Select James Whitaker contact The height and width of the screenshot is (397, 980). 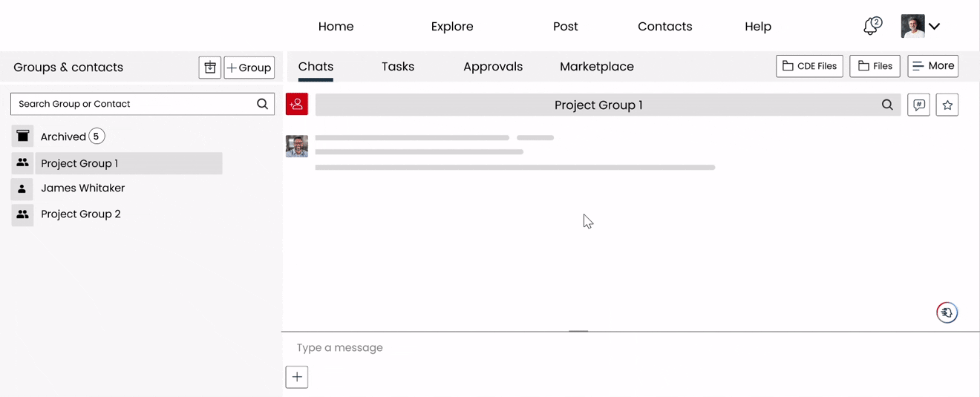pyautogui.click(x=82, y=188)
